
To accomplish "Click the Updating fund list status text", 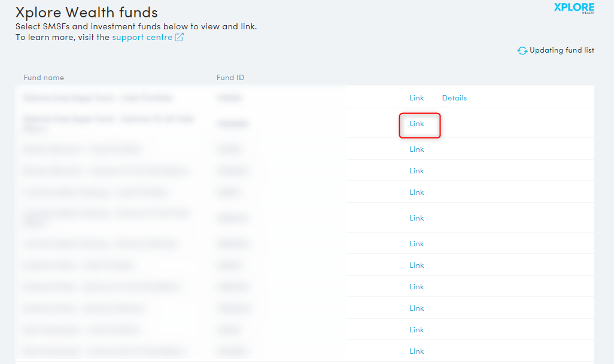I will point(562,50).
